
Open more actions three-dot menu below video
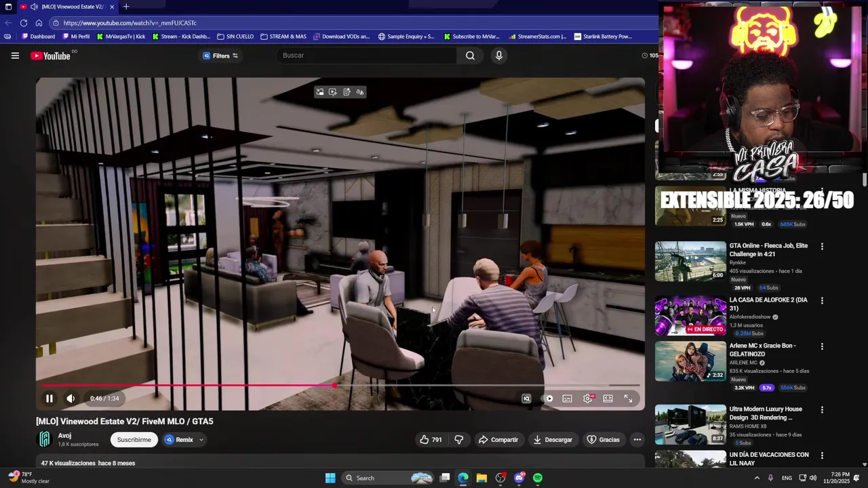tap(637, 440)
